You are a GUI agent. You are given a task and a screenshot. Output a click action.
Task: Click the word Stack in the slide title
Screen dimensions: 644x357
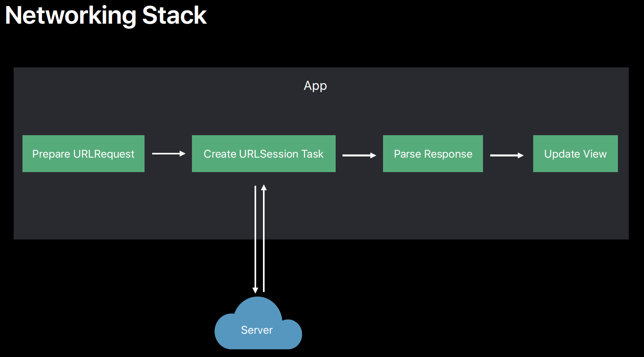click(x=174, y=16)
